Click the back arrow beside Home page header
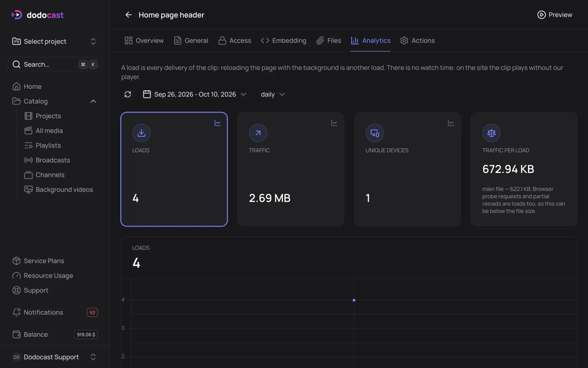This screenshot has width=588, height=368. coord(128,15)
